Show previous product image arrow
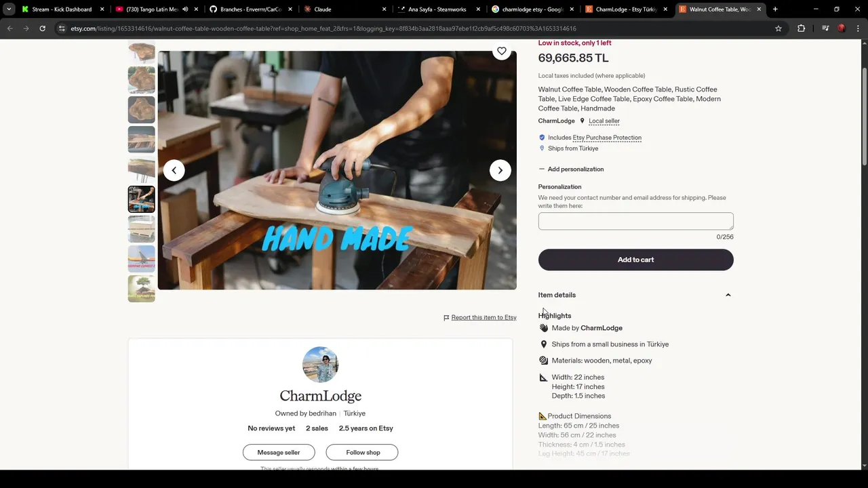Image resolution: width=868 pixels, height=488 pixels. coord(174,170)
